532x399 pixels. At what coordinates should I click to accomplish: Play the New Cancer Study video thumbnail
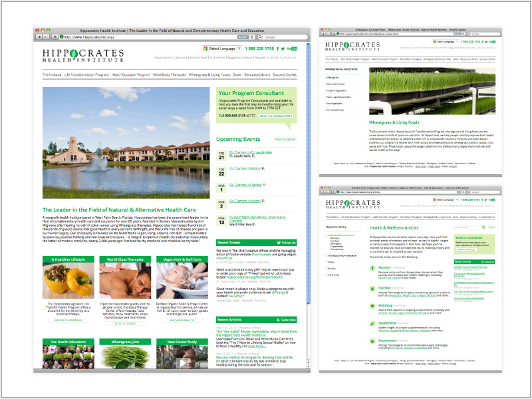click(182, 363)
